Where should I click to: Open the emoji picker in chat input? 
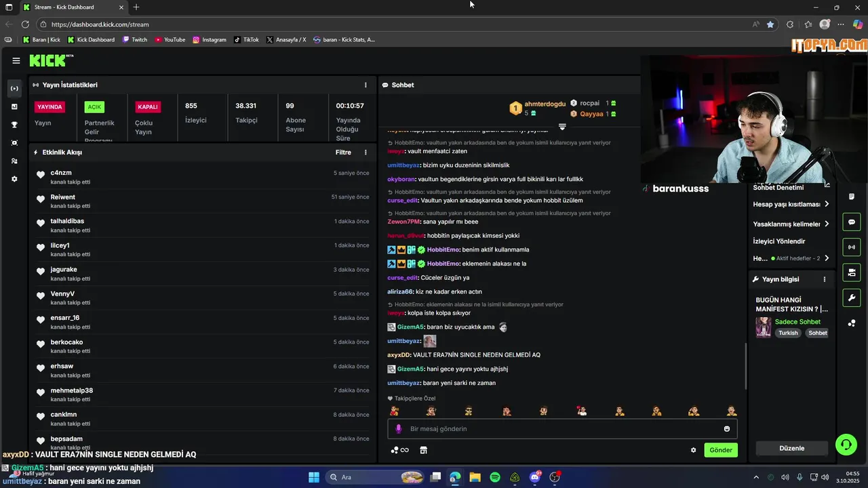(x=727, y=429)
